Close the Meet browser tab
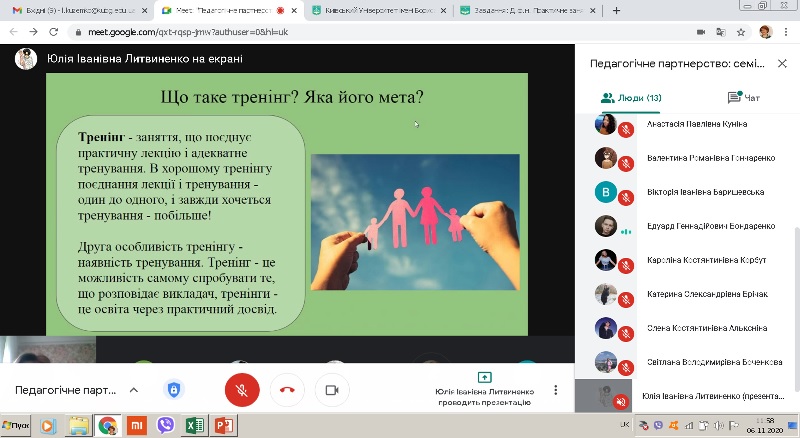Viewport: 800px width, 438px height. (x=294, y=10)
